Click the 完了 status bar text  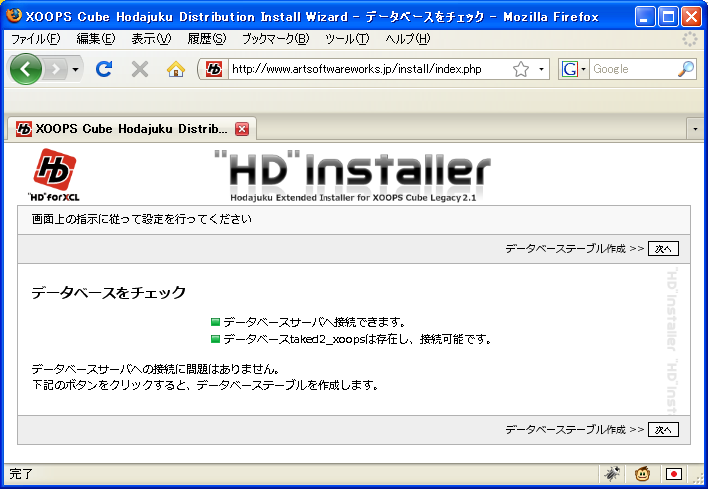pyautogui.click(x=21, y=474)
